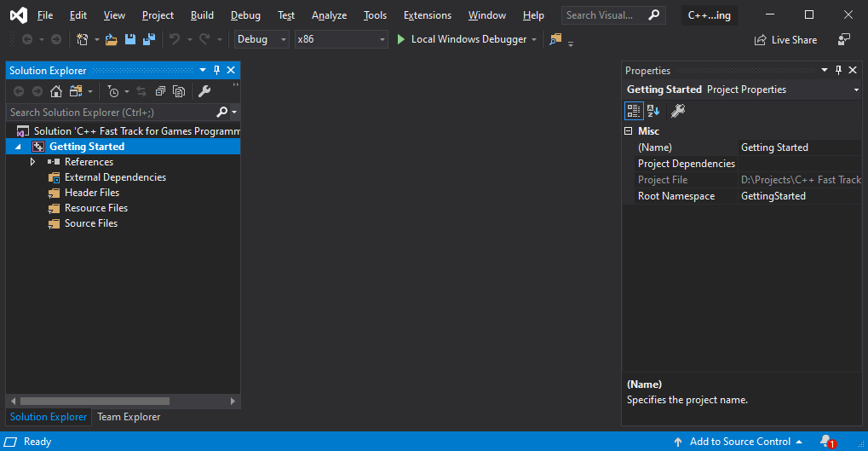Screen dimensions: 868x451
Task: Close the Solution Explorer panel
Action: (x=231, y=70)
